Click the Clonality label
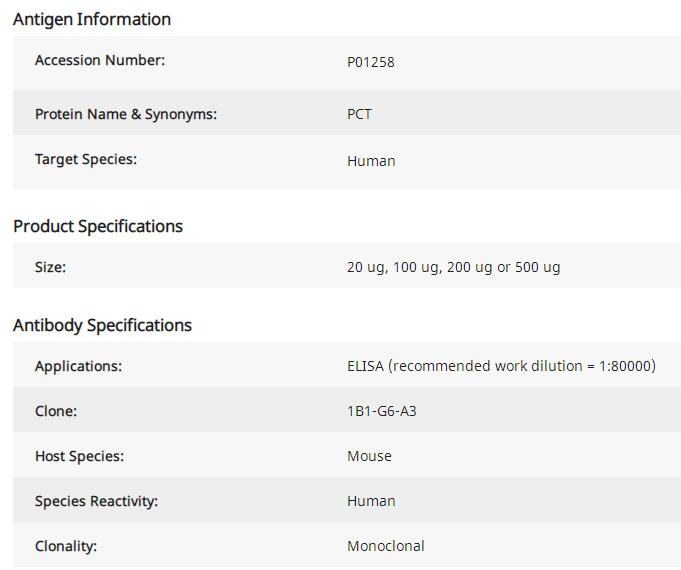The height and width of the screenshot is (570, 681). (66, 546)
